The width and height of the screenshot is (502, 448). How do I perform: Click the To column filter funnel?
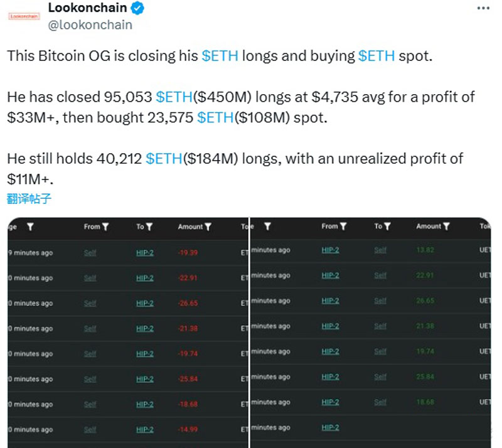(151, 227)
